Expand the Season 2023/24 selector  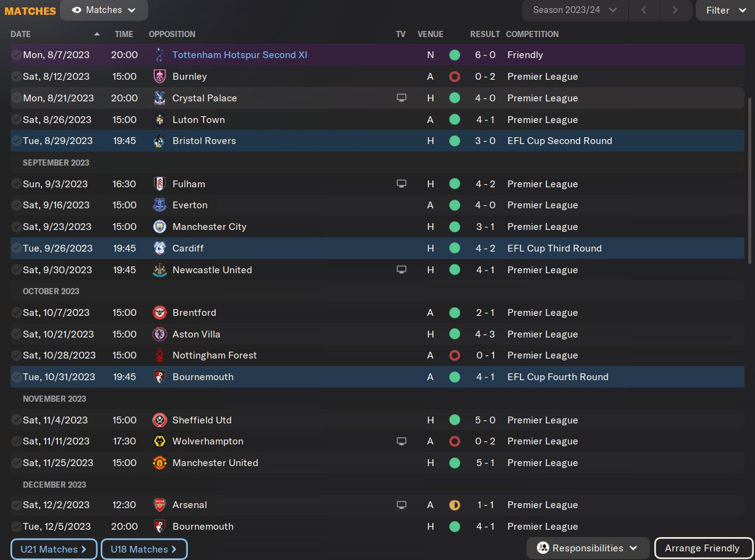click(x=575, y=10)
